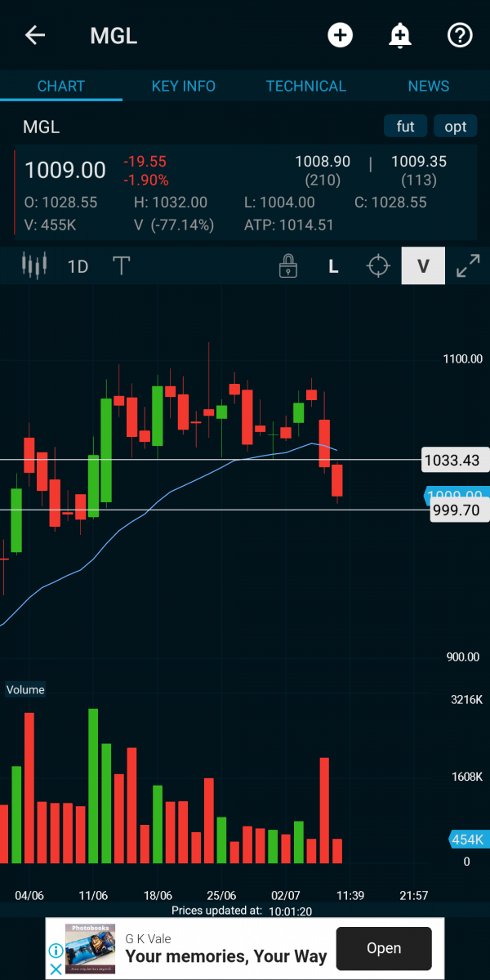Screen dimensions: 490x980
Task: Click the -1.90% change value
Action: pyautogui.click(x=145, y=180)
